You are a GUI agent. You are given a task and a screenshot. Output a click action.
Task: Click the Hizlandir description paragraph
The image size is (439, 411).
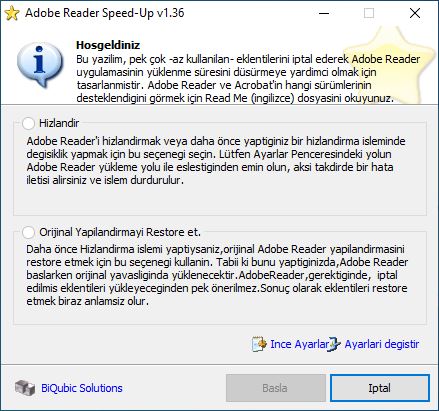[x=216, y=160]
